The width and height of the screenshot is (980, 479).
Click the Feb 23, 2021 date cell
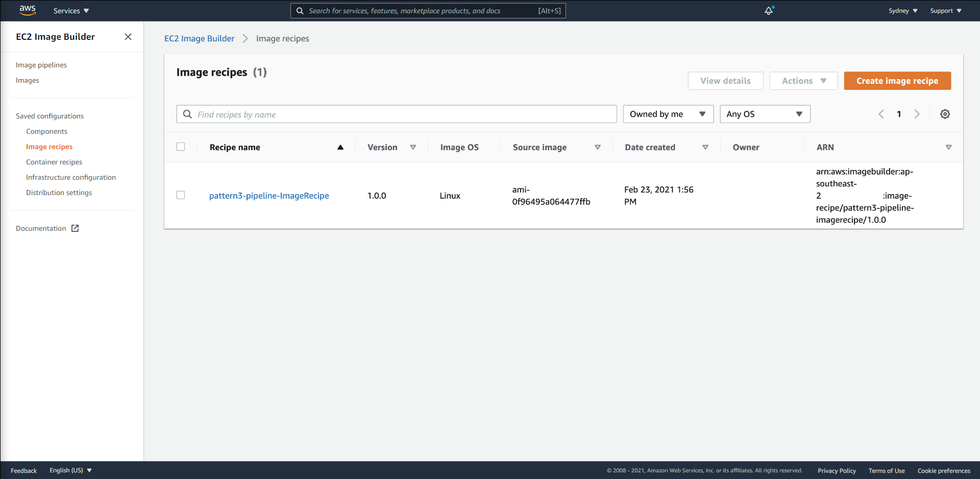658,196
